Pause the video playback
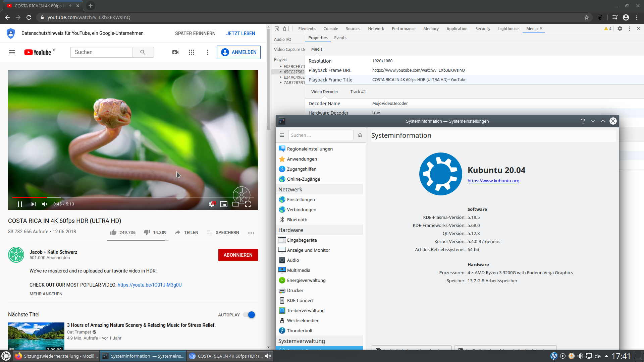 pyautogui.click(x=20, y=204)
